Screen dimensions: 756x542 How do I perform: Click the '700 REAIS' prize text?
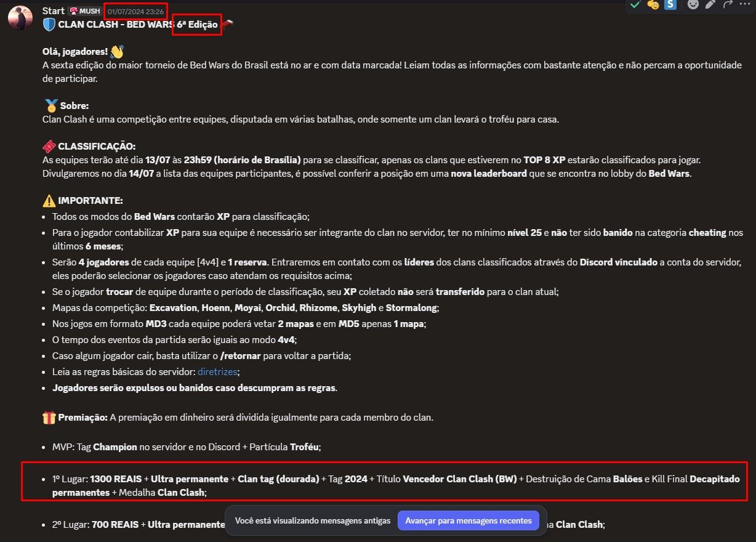click(115, 524)
